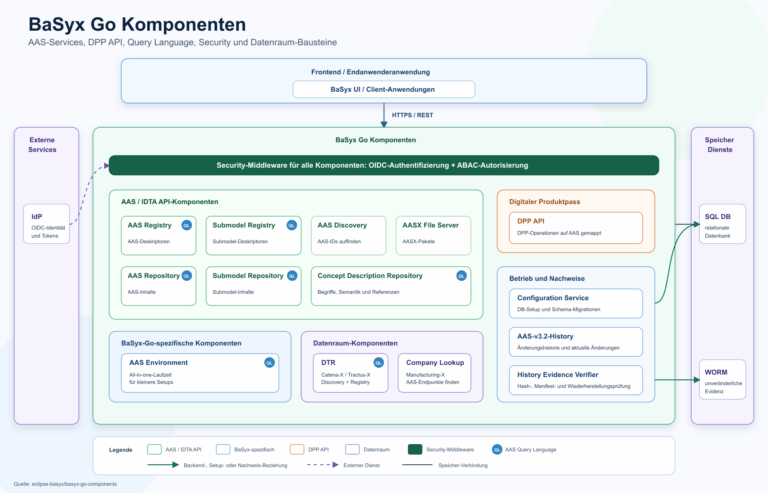The image size is (768, 493).
Task: Click the 'AAS / IDTA API-Komponenten' heading
Action: 169,202
